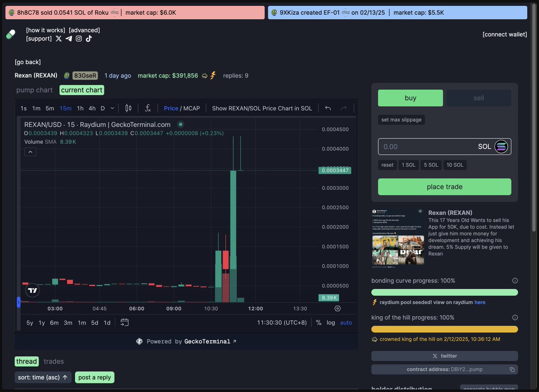
Task: Open raydium pool 'here' link
Action: (480, 302)
